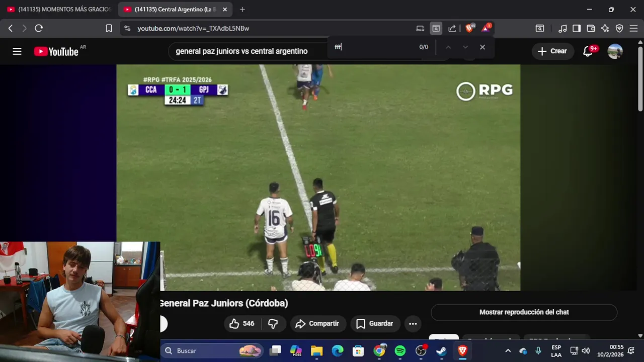Dislike the video with thumbs down
Image resolution: width=644 pixels, height=362 pixels.
pyautogui.click(x=273, y=324)
